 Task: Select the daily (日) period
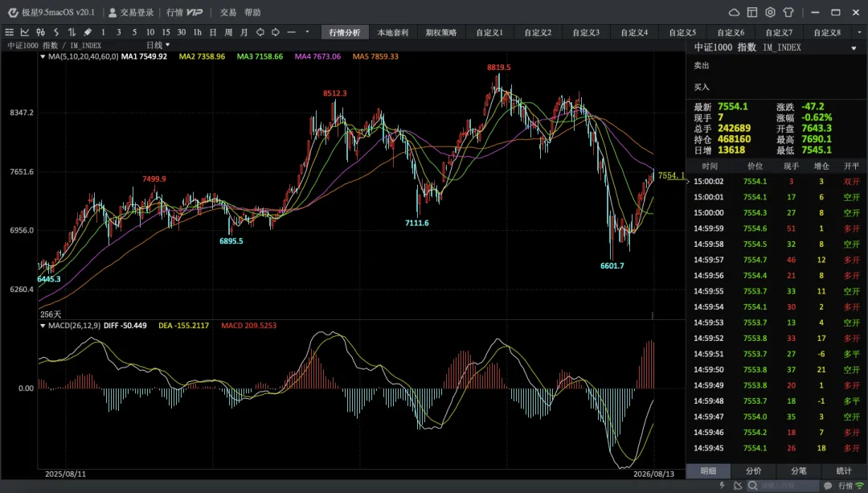[x=212, y=32]
